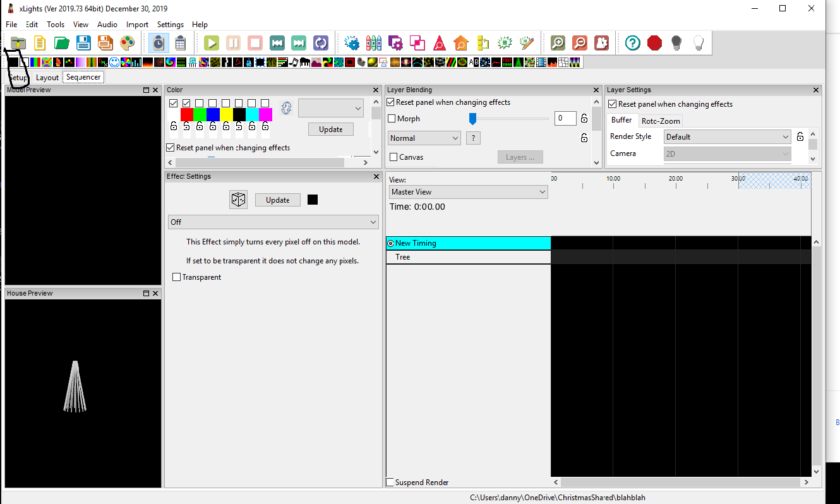Click the paint palette toolbar icon

point(128,43)
